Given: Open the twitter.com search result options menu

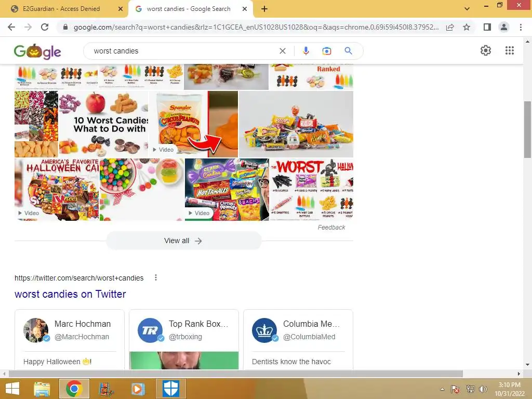Looking at the screenshot, I should pos(156,277).
